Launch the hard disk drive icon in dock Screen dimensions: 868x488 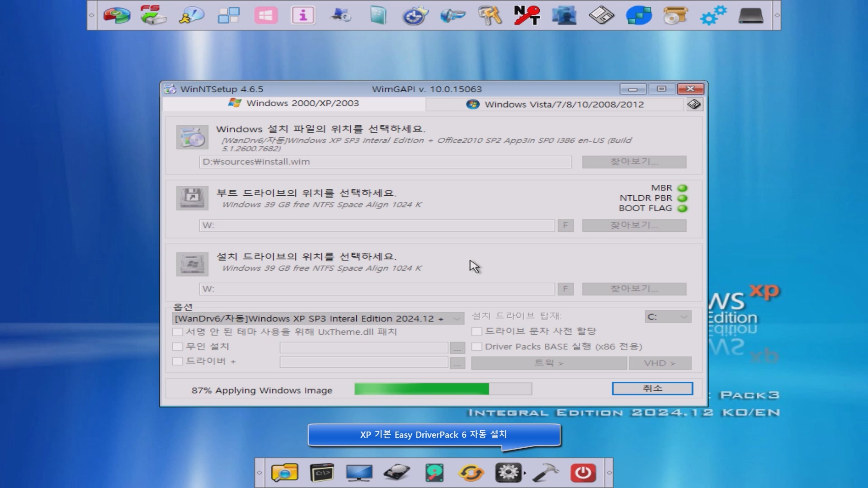(396, 473)
